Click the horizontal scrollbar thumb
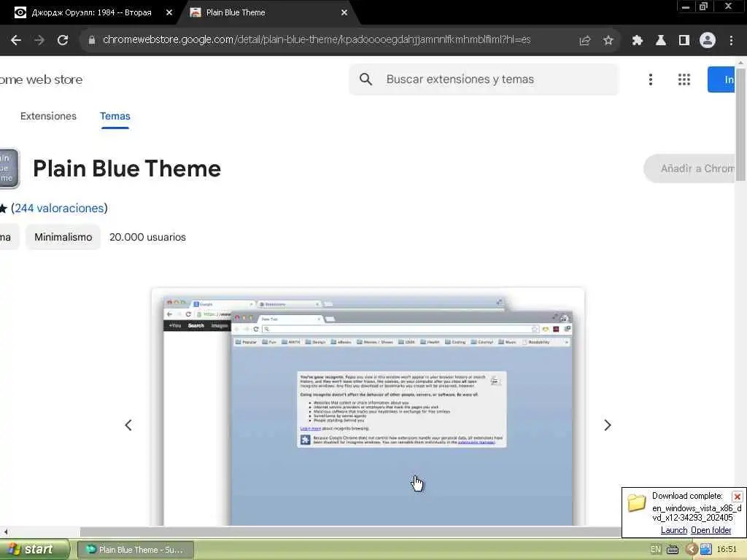747x560 pixels. (x=350, y=532)
